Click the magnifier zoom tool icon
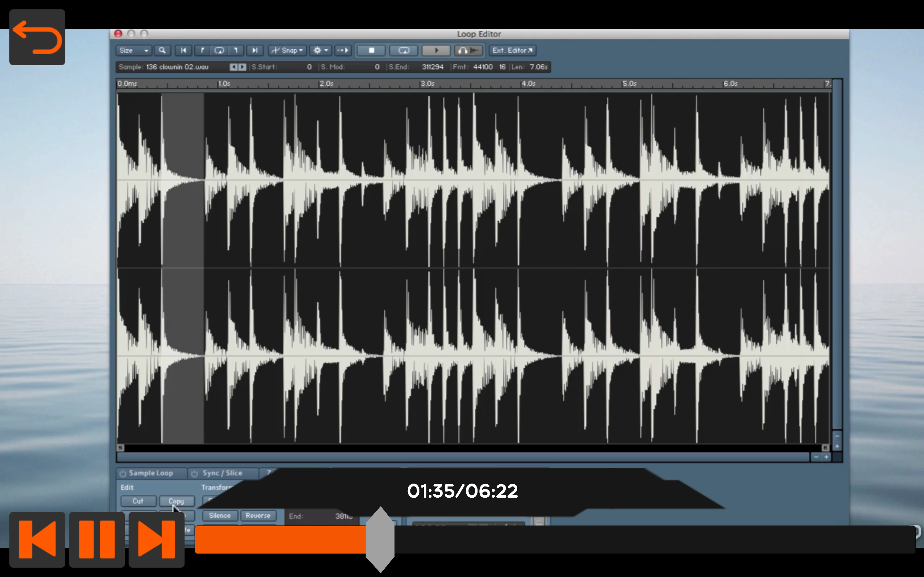This screenshot has width=924, height=577. pos(162,50)
